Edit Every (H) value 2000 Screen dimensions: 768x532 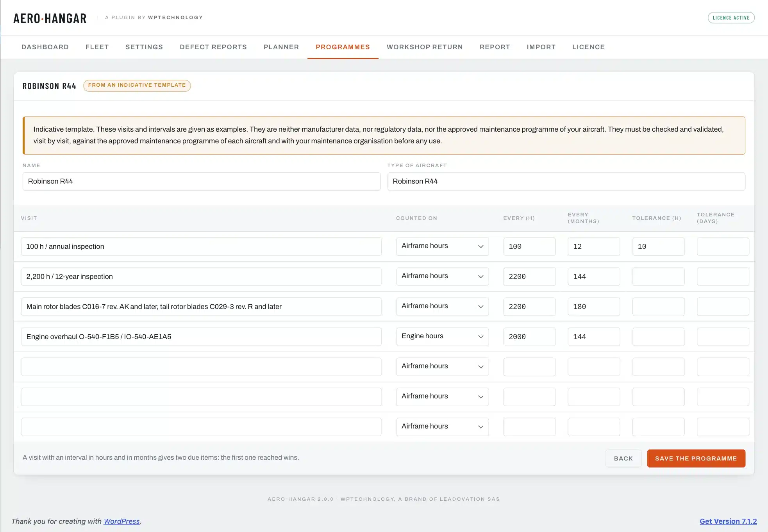tap(529, 337)
